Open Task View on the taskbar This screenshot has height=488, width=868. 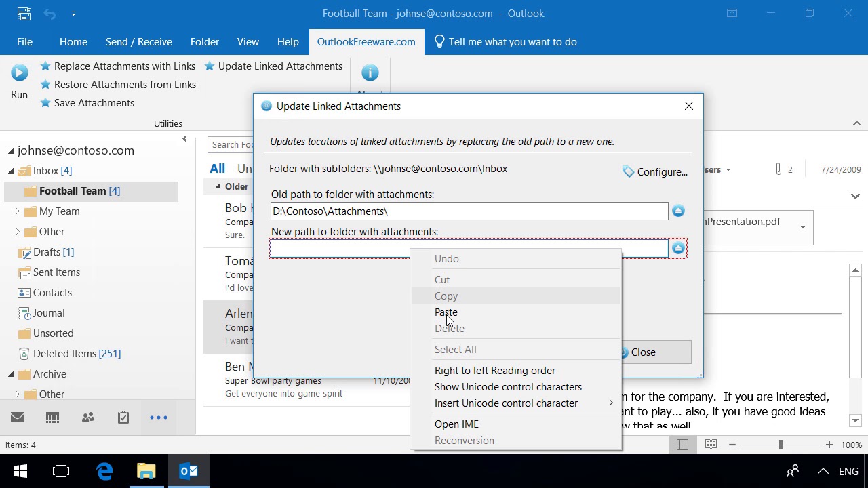(x=61, y=471)
